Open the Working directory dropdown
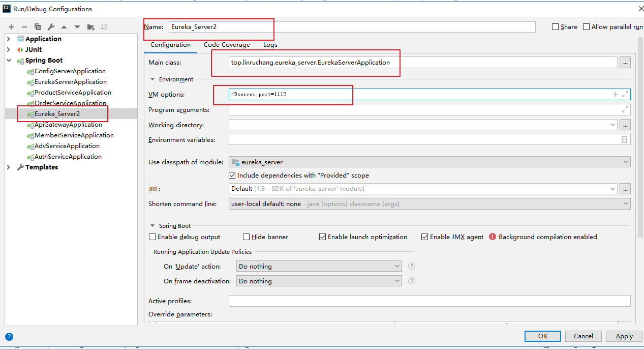This screenshot has height=350, width=644. coord(613,125)
